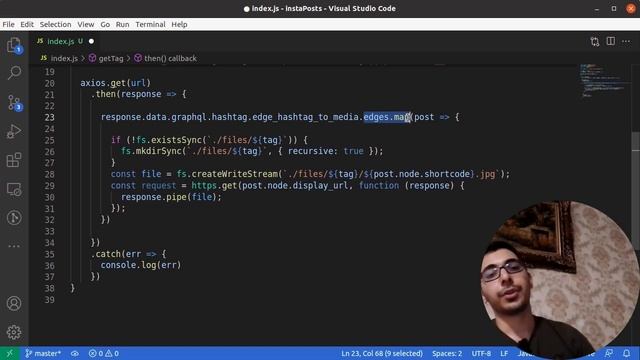The width and height of the screenshot is (640, 360).
Task: Click the axios.get(url) code text
Action: coord(116,83)
